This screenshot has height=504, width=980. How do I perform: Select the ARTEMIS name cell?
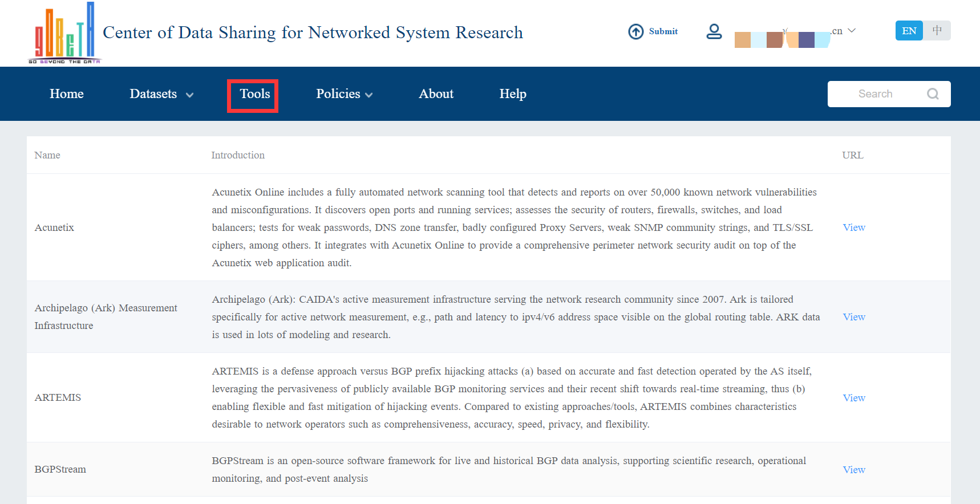[x=58, y=397]
